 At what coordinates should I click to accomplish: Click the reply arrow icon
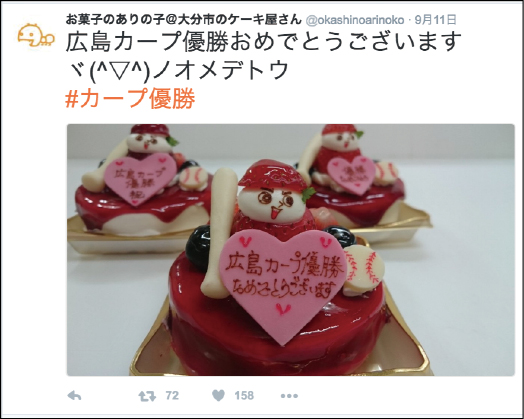[x=74, y=396]
